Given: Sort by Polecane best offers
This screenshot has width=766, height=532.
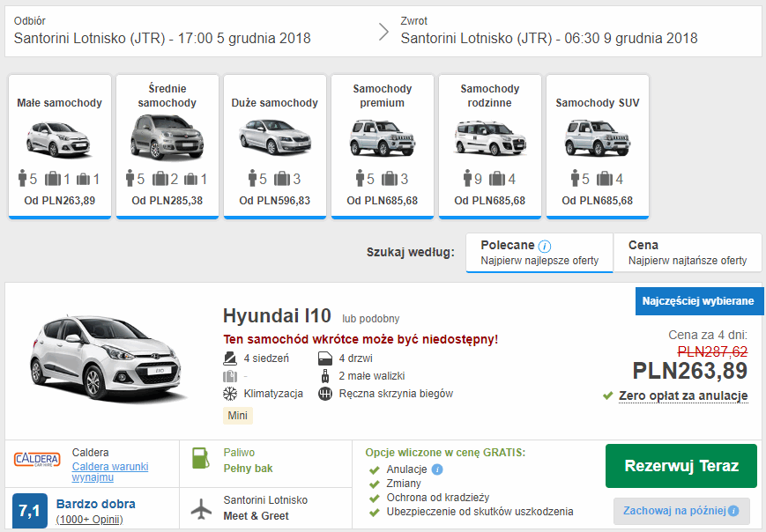Looking at the screenshot, I should tap(539, 253).
